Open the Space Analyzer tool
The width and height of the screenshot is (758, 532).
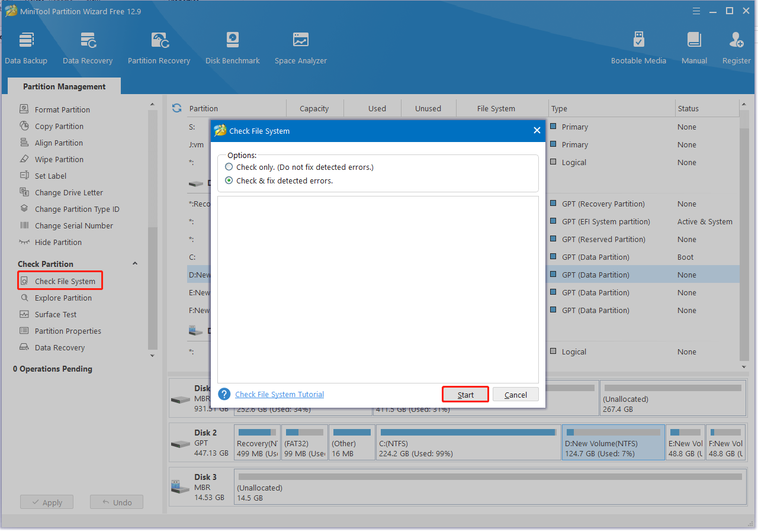[300, 49]
